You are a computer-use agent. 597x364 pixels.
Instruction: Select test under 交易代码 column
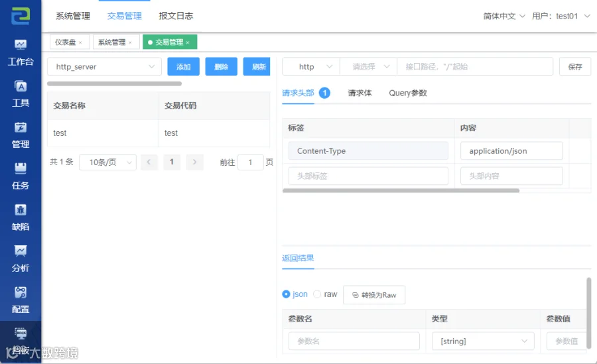[171, 133]
